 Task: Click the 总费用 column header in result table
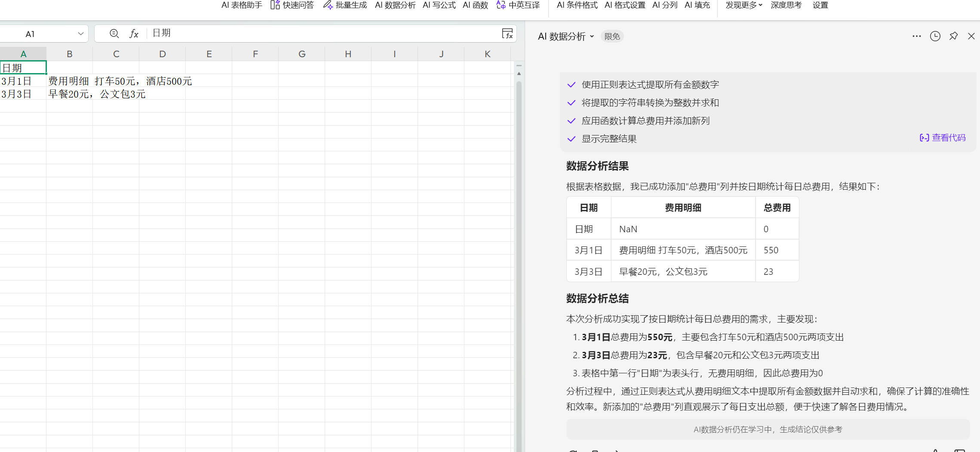point(777,208)
